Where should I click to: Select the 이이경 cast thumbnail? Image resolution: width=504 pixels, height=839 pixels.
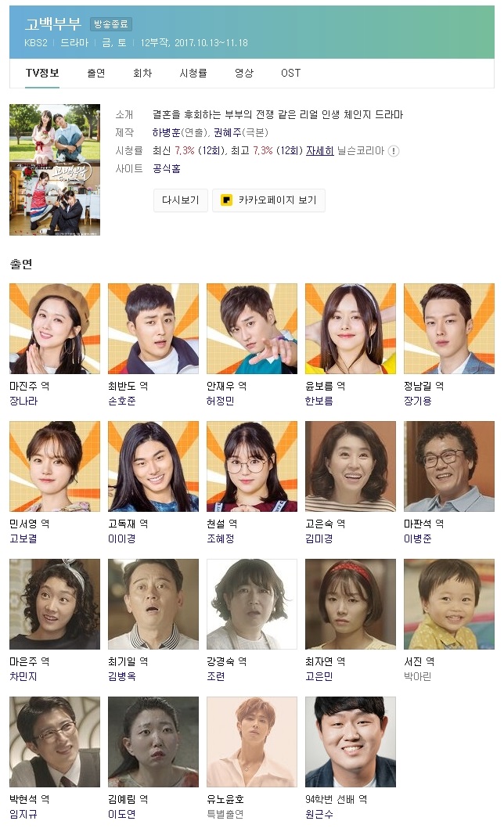(153, 466)
